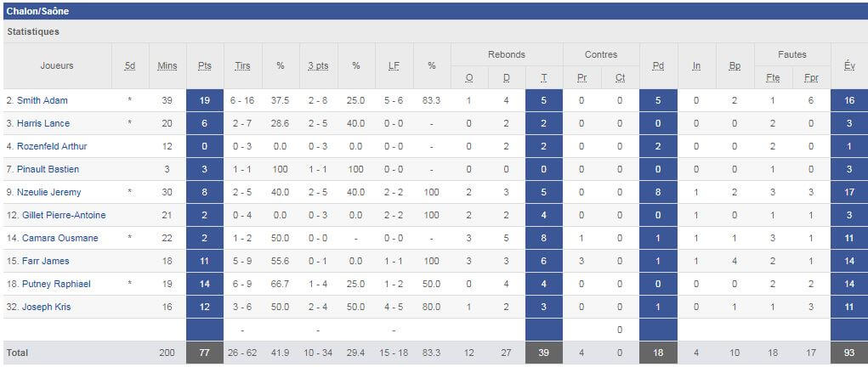Select Rozenfeld Arthur in players list
The height and width of the screenshot is (367, 868).
tap(51, 146)
